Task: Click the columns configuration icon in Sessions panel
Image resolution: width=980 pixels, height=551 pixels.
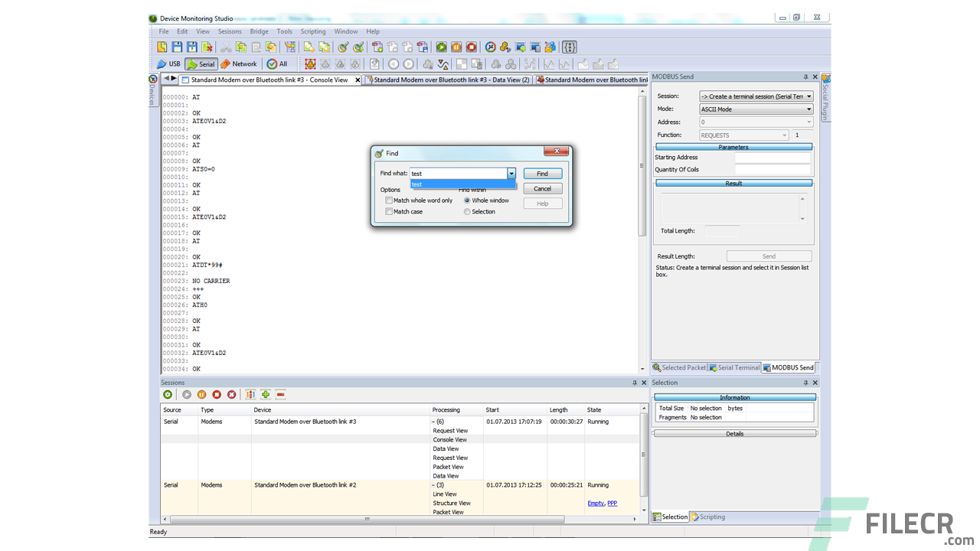Action: (250, 394)
